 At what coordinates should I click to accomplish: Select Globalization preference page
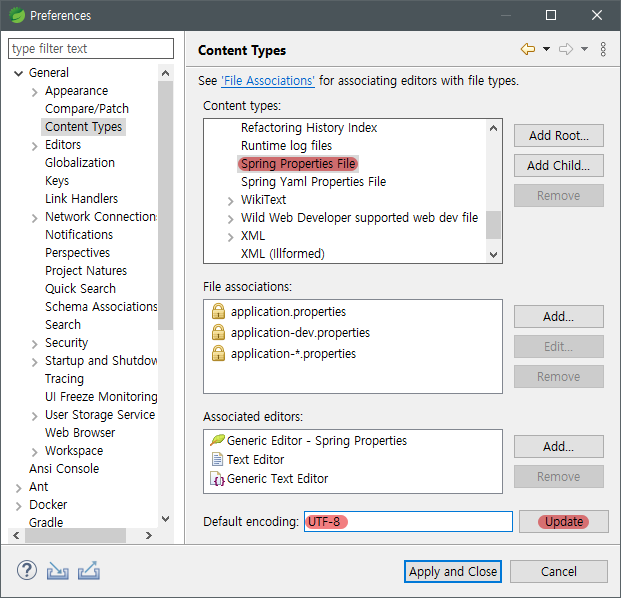pyautogui.click(x=80, y=163)
